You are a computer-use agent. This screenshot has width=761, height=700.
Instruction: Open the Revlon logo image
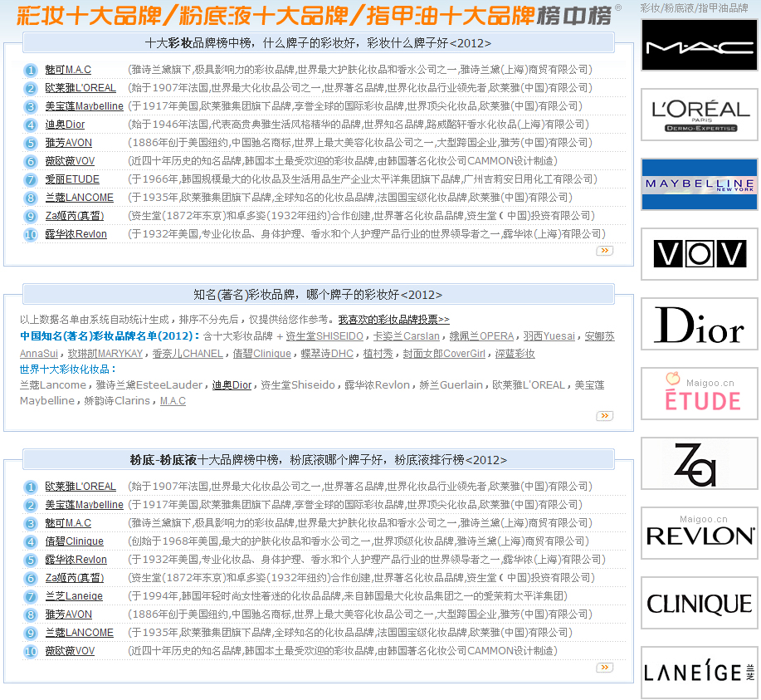coord(699,533)
